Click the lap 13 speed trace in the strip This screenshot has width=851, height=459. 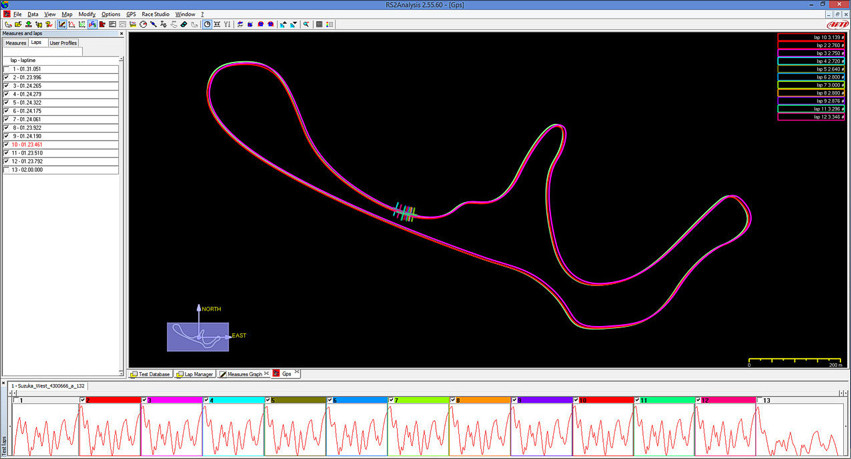[x=801, y=430]
